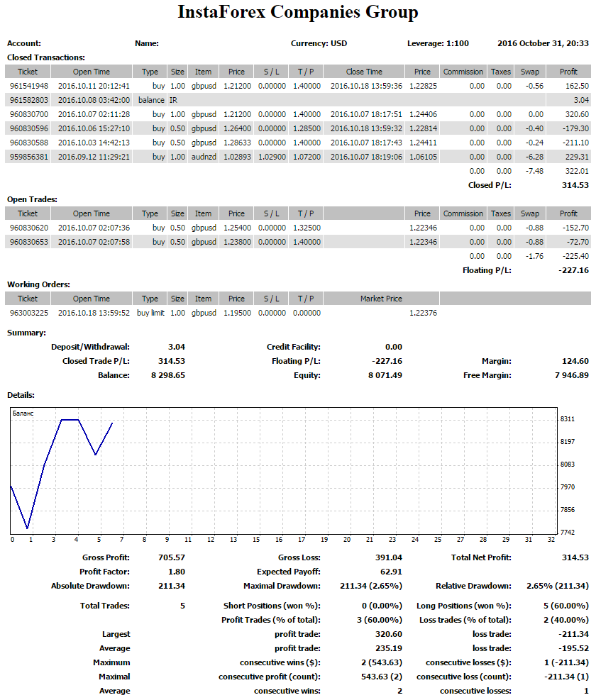Screen dimensions: 596x700
Task: Click the 'Working Orders:' heading
Action: pyautogui.click(x=38, y=285)
